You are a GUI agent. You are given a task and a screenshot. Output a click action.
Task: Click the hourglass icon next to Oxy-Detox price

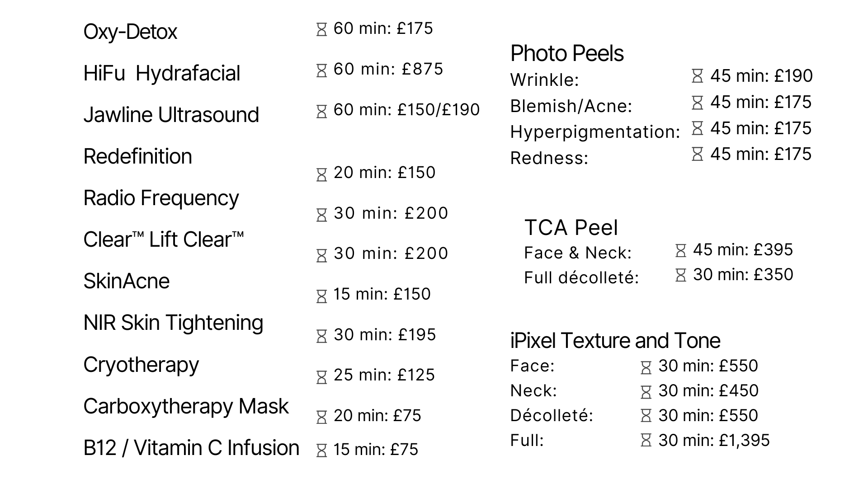321,30
